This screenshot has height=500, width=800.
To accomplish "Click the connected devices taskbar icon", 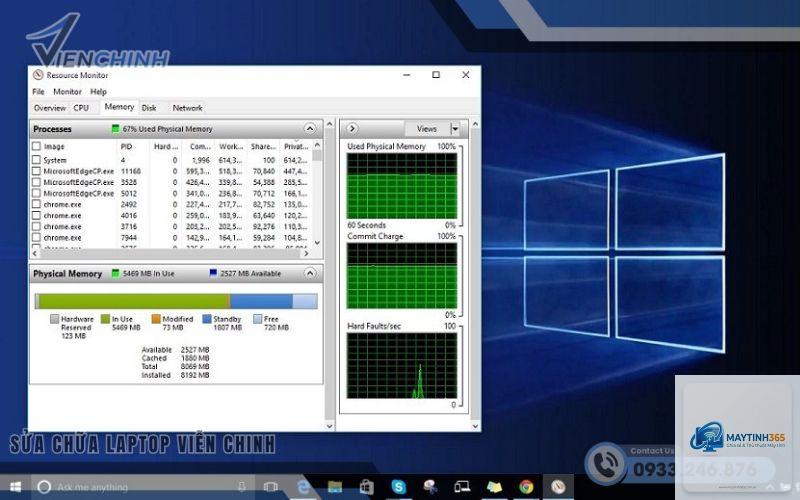I will (462, 487).
